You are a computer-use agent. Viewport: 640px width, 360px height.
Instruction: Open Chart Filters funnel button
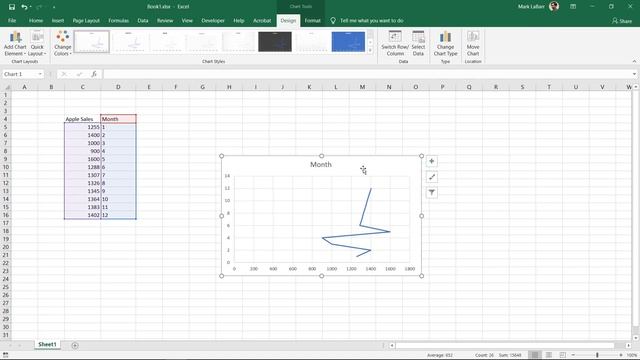pos(432,193)
